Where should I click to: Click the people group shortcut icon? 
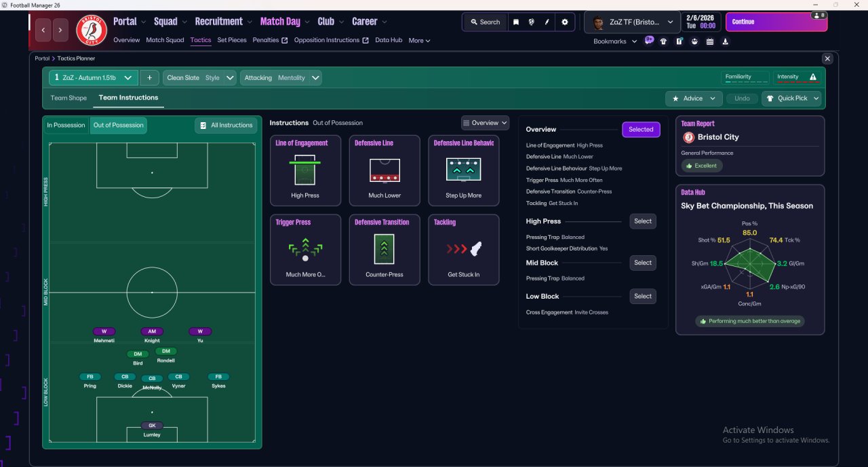coord(694,41)
